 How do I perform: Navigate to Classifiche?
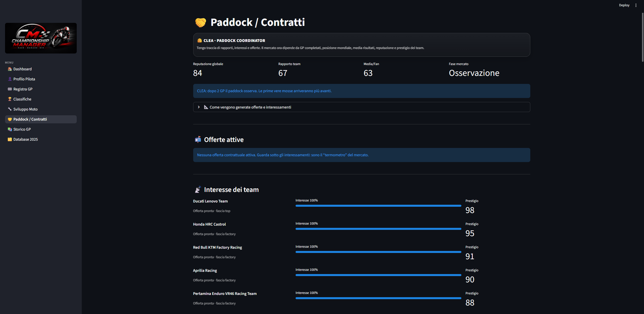[x=41, y=99]
